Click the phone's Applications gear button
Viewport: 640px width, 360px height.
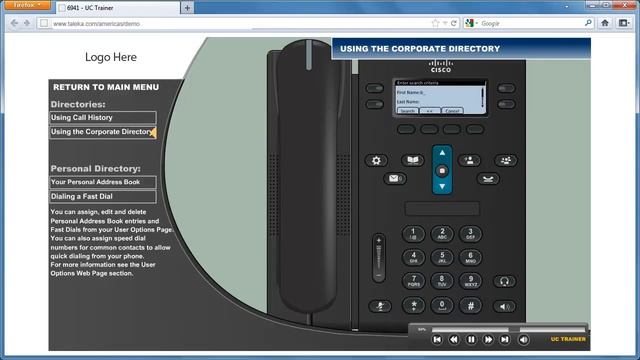tap(376, 160)
